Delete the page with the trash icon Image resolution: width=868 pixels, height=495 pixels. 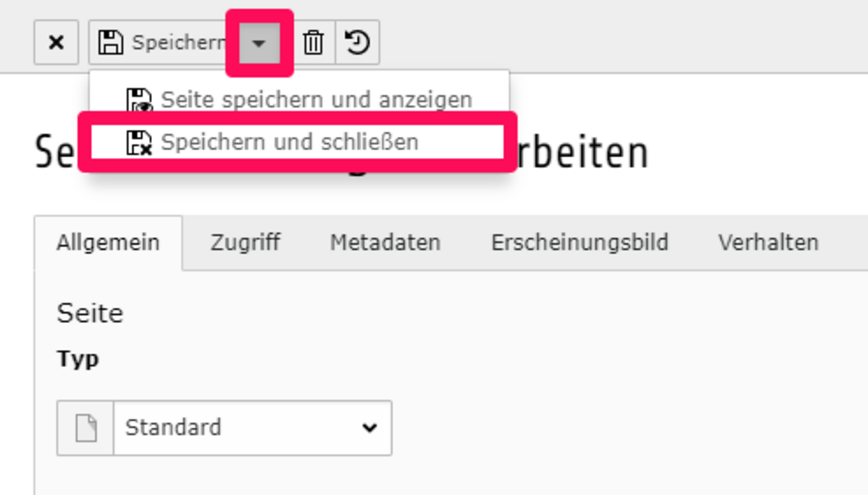313,43
